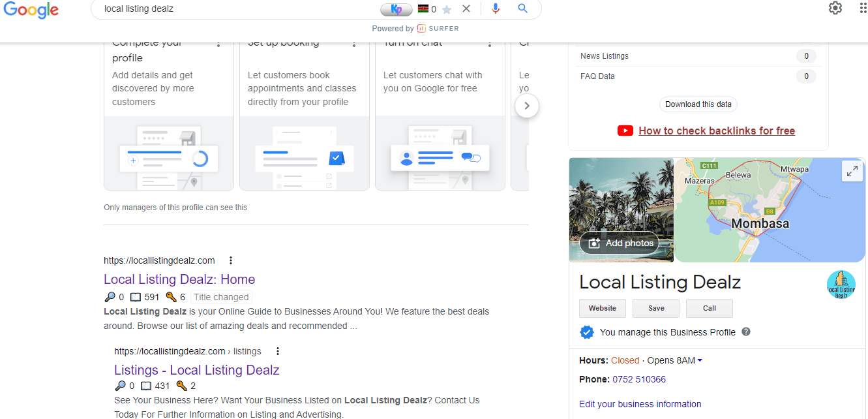This screenshot has height=419, width=868.
Task: Click the Closed hours status text
Action: click(x=625, y=360)
